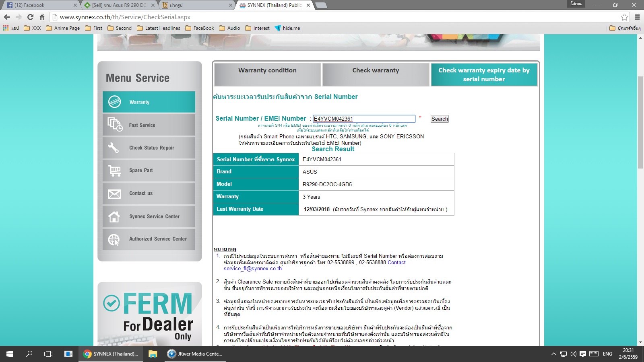Image resolution: width=644 pixels, height=362 pixels.
Task: Open the network icon in system tray
Action: pyautogui.click(x=563, y=354)
